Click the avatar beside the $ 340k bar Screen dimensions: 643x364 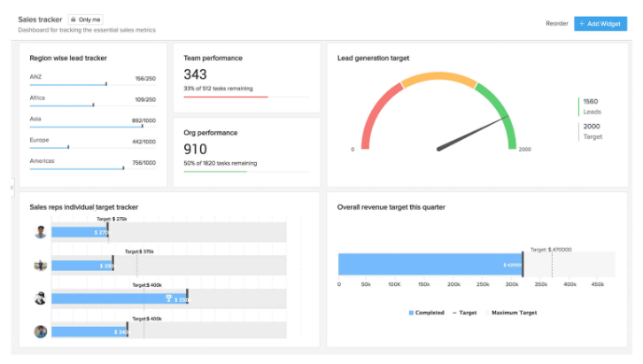coord(40,331)
